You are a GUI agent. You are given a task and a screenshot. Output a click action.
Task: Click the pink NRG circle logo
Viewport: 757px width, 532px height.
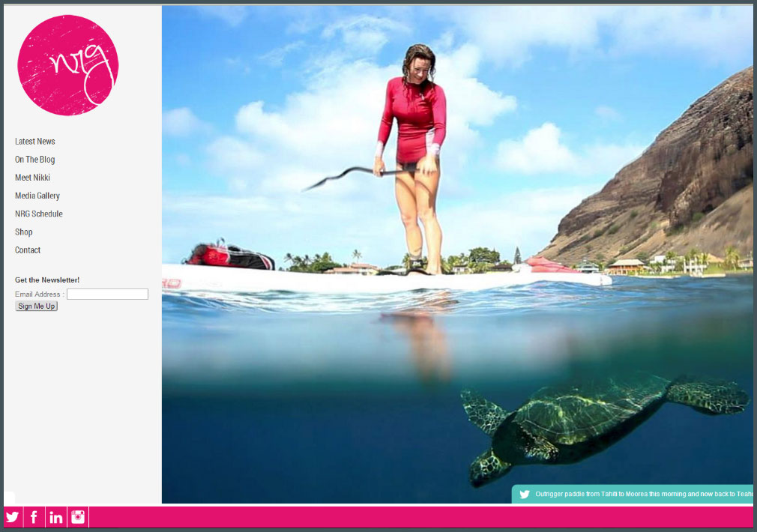[x=68, y=65]
